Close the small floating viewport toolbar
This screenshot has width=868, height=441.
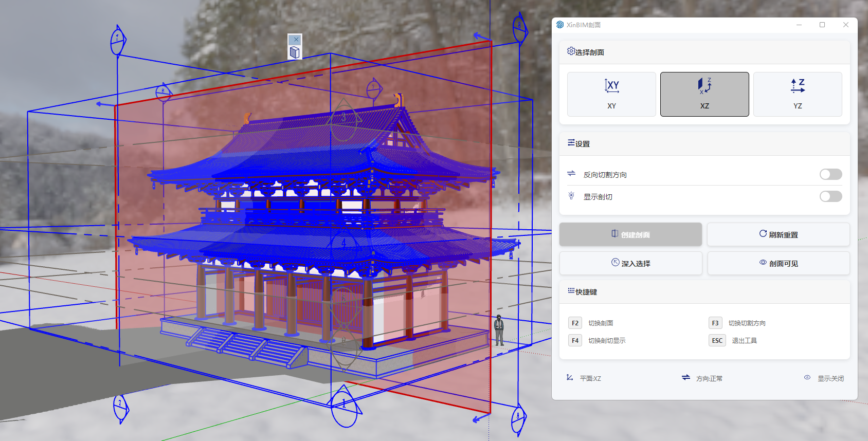click(296, 40)
